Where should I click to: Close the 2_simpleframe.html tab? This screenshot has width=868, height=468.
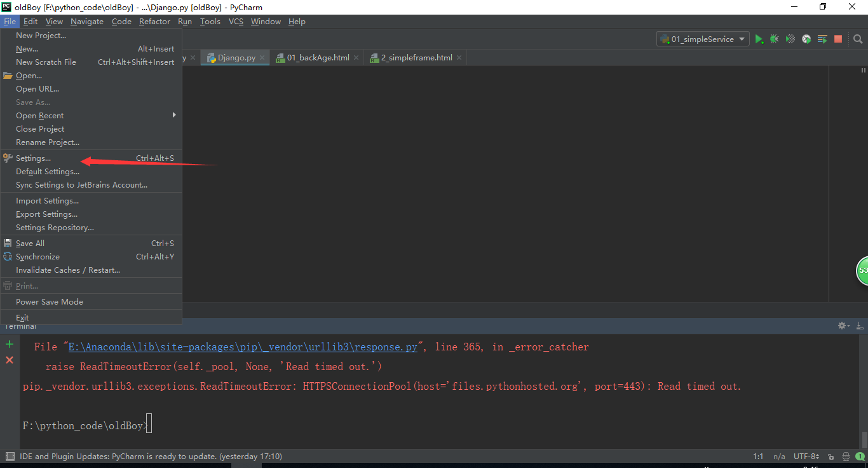pyautogui.click(x=459, y=58)
